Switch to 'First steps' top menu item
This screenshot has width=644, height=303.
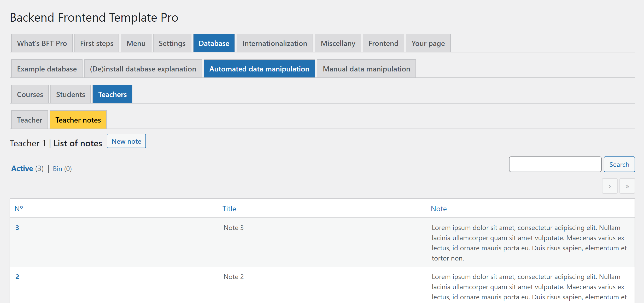[97, 43]
